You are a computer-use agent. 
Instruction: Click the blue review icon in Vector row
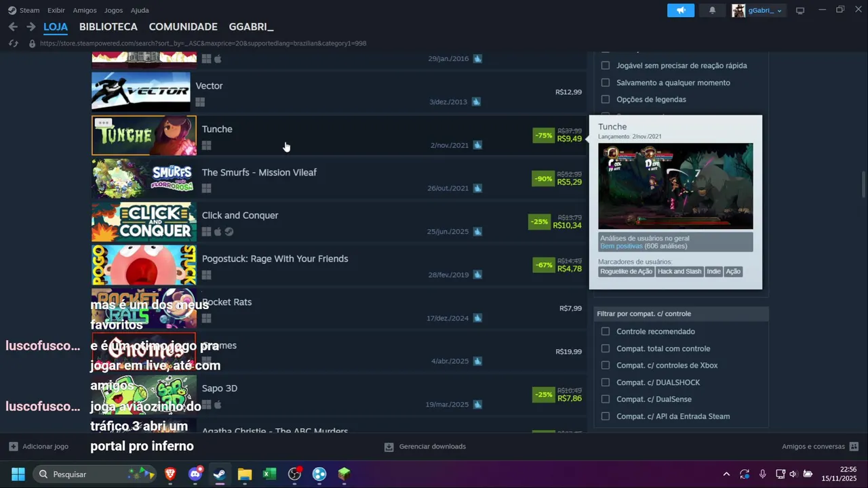pos(476,102)
